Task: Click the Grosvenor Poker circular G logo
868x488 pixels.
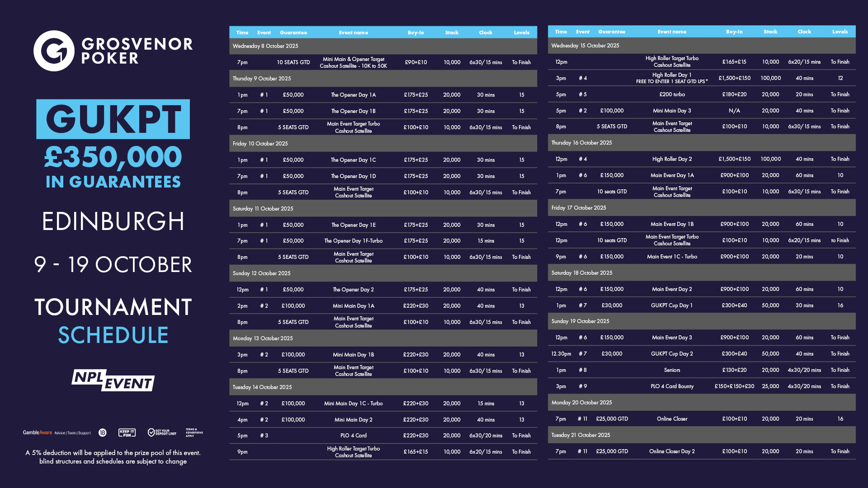Action: [x=54, y=51]
